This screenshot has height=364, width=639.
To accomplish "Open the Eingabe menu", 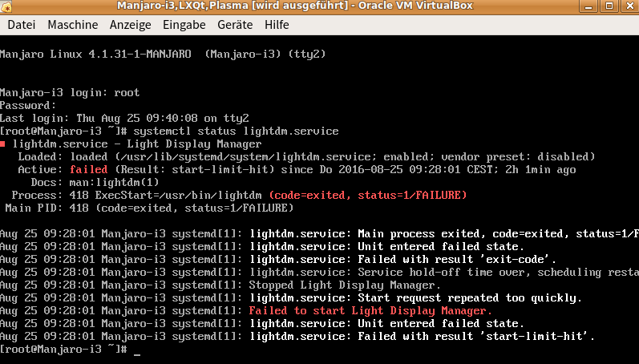I will (184, 25).
